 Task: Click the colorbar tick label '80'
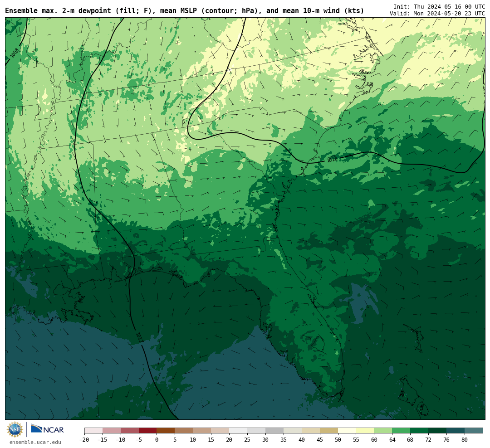(465, 440)
